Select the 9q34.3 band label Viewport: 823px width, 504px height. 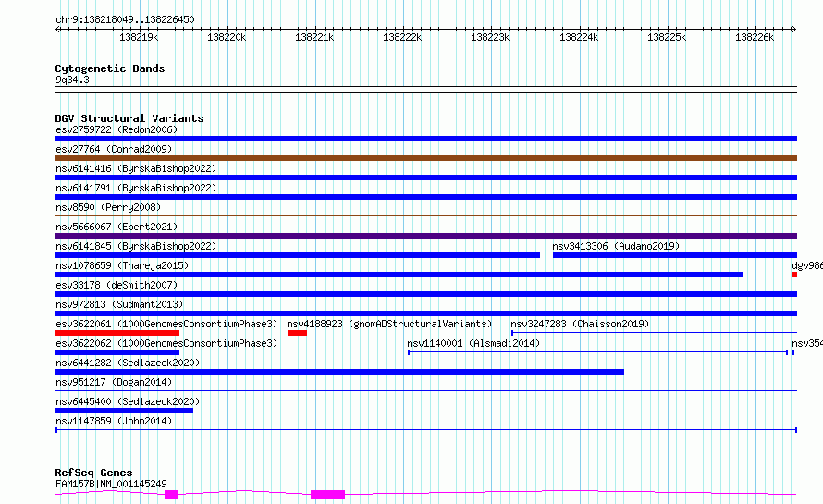tap(72, 80)
